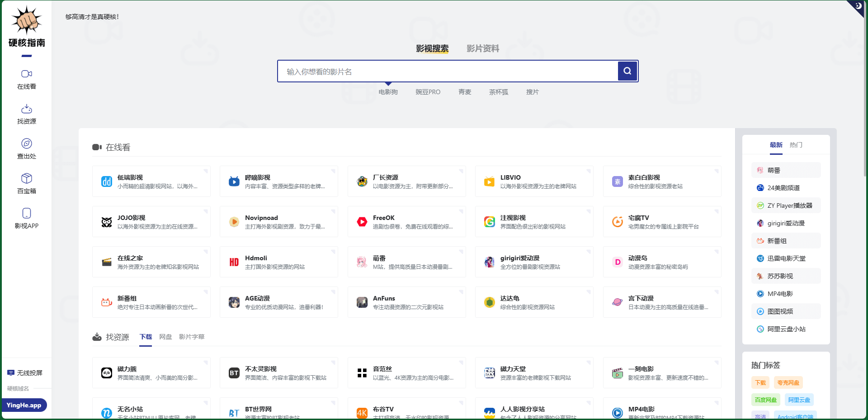868x420 pixels.
Task: Open the 低端影视 site card
Action: point(151,181)
